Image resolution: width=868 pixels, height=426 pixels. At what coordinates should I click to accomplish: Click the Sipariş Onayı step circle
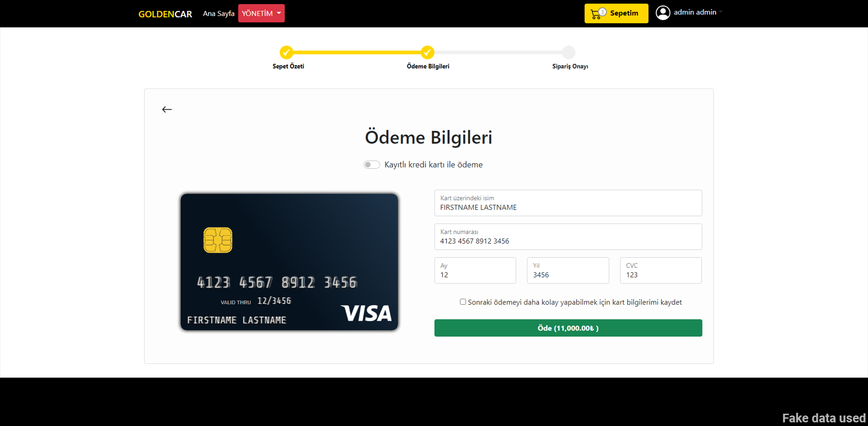tap(568, 52)
